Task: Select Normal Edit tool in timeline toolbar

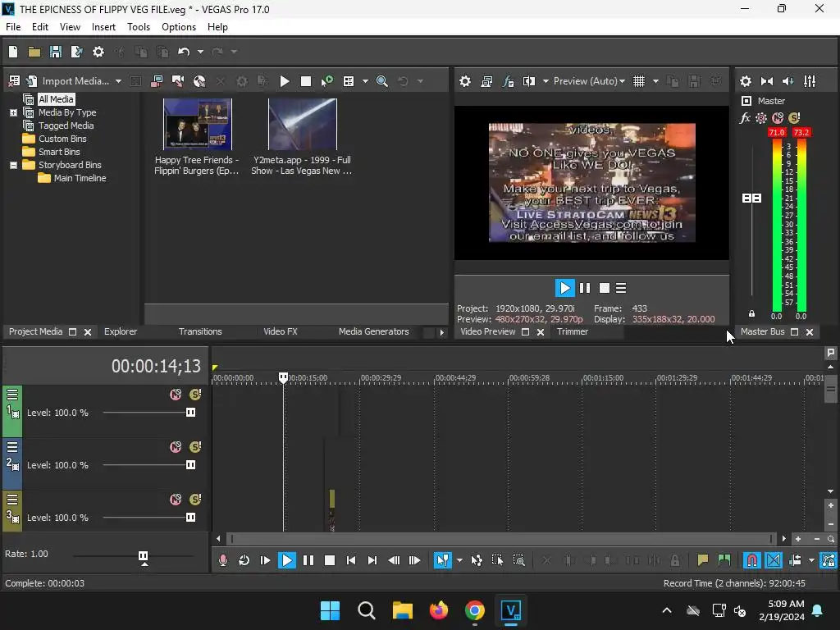Action: [x=442, y=560]
